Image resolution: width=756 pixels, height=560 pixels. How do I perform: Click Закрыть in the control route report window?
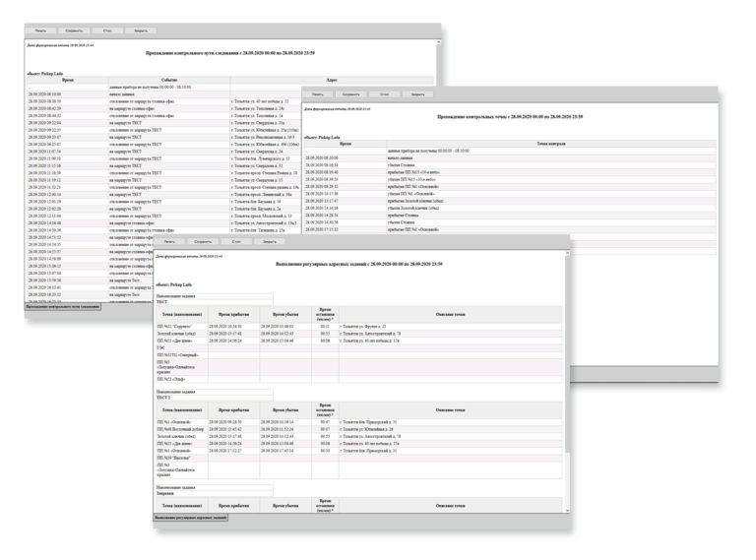tap(141, 31)
